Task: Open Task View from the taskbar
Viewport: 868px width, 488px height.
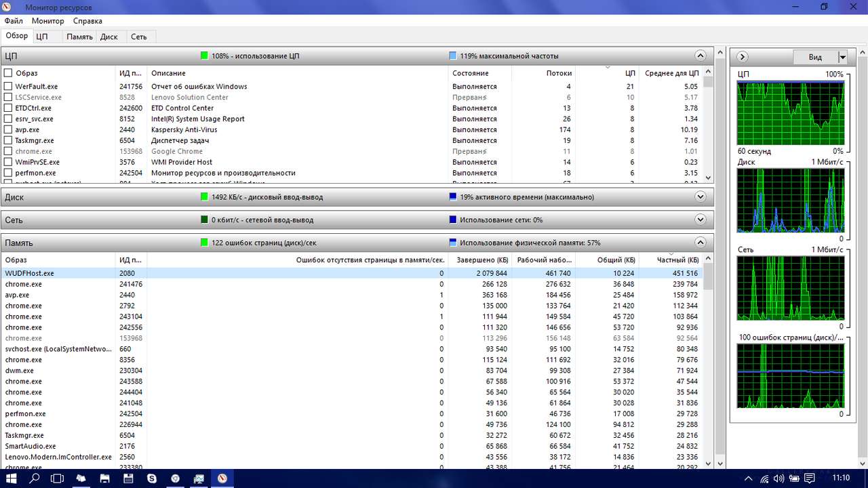Action: 58,479
